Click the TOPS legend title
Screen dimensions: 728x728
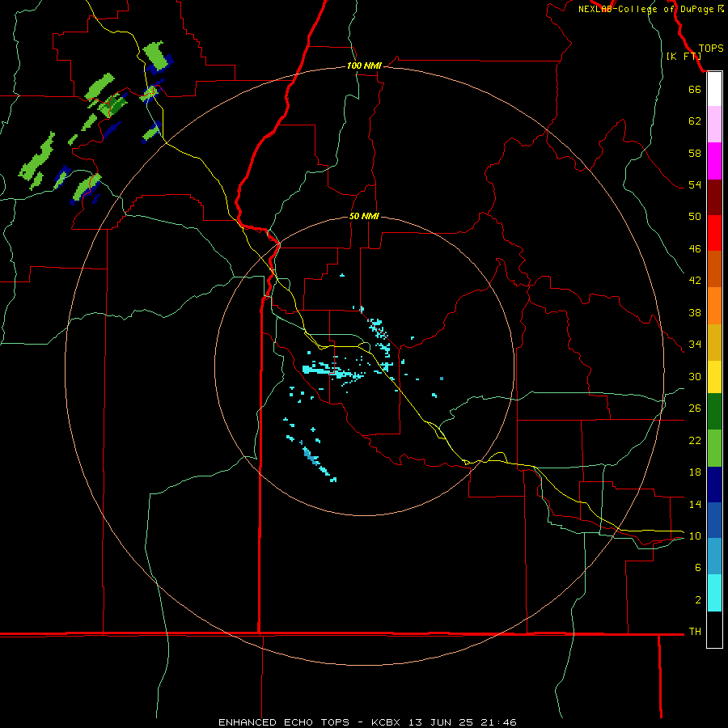pos(711,48)
